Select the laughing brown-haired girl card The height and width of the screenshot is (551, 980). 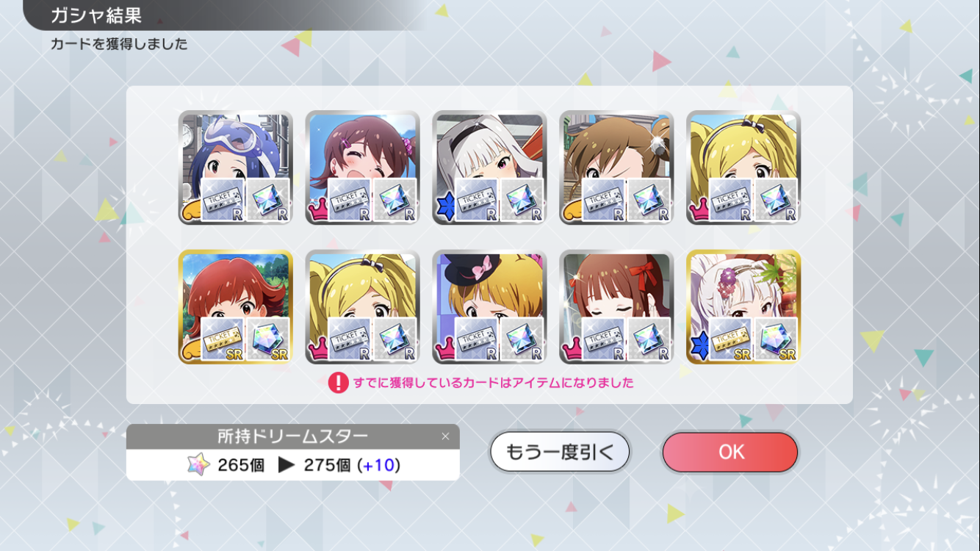pyautogui.click(x=362, y=168)
